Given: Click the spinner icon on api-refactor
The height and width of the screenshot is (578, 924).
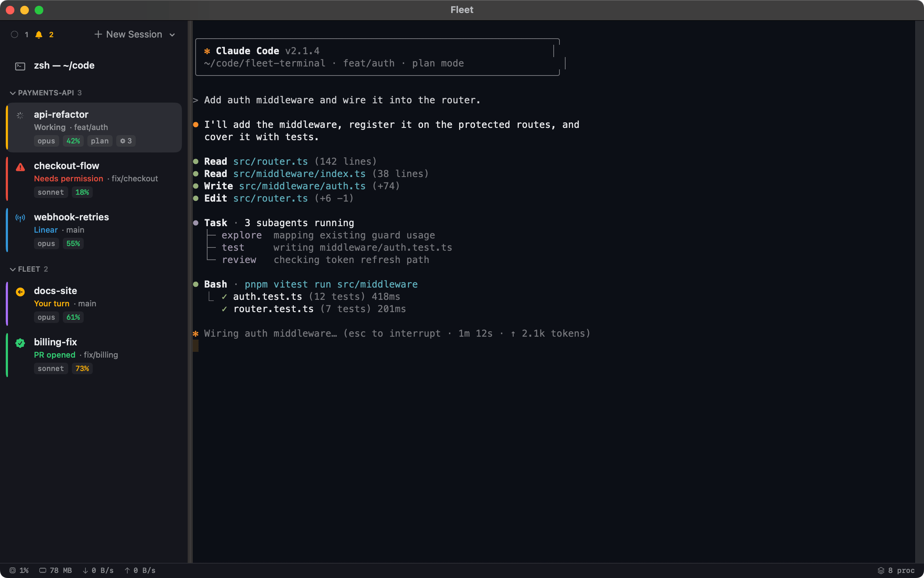Looking at the screenshot, I should click(x=20, y=115).
